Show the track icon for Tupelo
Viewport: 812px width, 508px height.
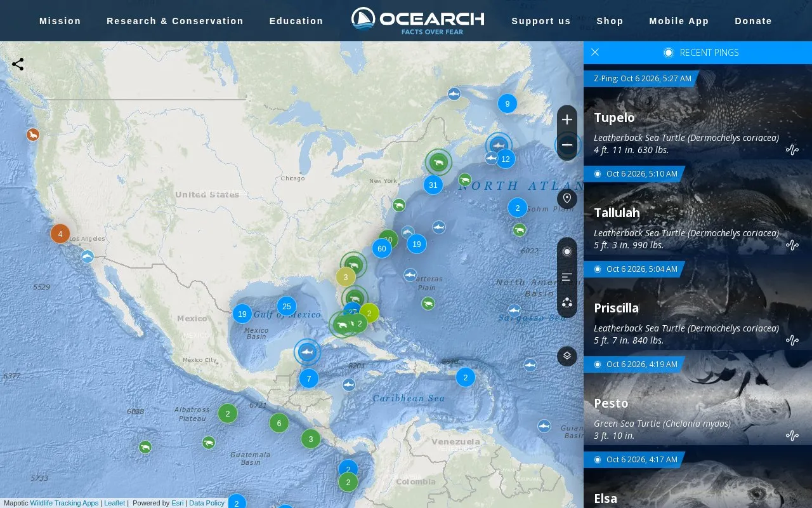pyautogui.click(x=792, y=150)
